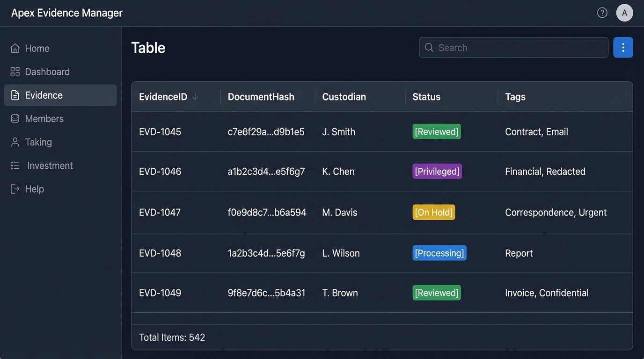This screenshot has width=644, height=359.
Task: Click the blue Processing status badge
Action: coord(439,253)
